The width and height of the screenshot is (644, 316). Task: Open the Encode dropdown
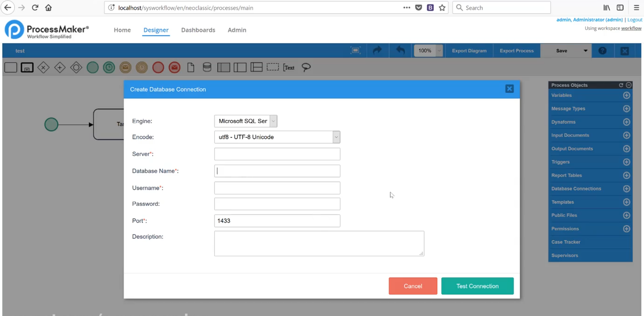pos(277,137)
